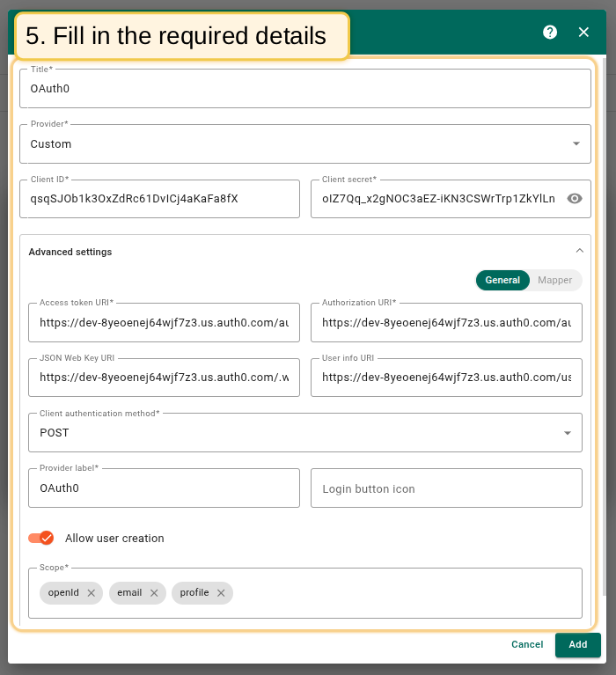Click the Title input field
This screenshot has height=675, width=616.
click(304, 89)
